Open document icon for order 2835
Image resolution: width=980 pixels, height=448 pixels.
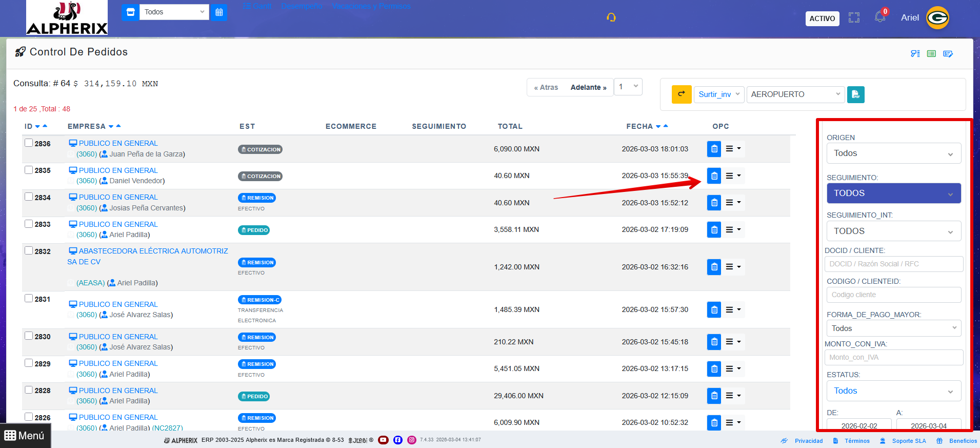[x=714, y=176]
